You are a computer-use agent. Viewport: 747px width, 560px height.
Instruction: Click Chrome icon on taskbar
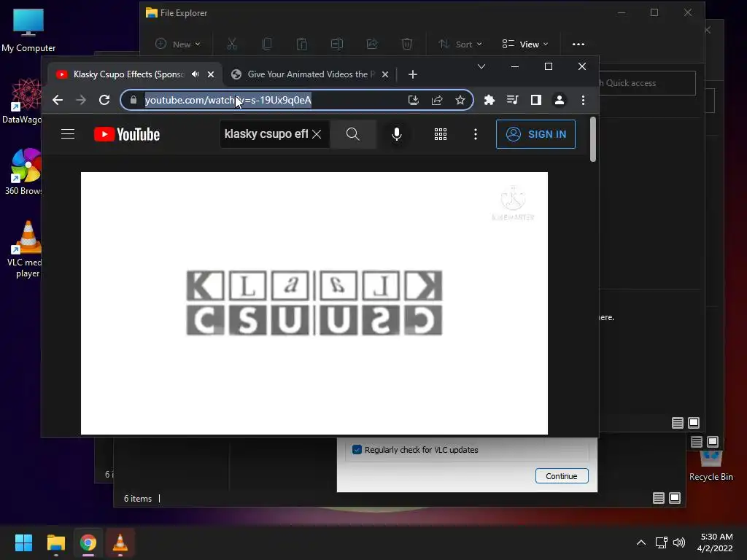coord(88,542)
